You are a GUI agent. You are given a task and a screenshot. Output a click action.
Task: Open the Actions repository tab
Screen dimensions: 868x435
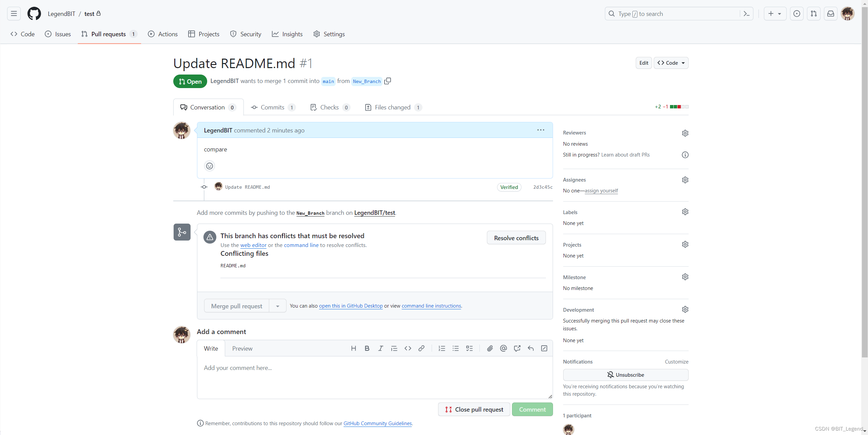[163, 34]
